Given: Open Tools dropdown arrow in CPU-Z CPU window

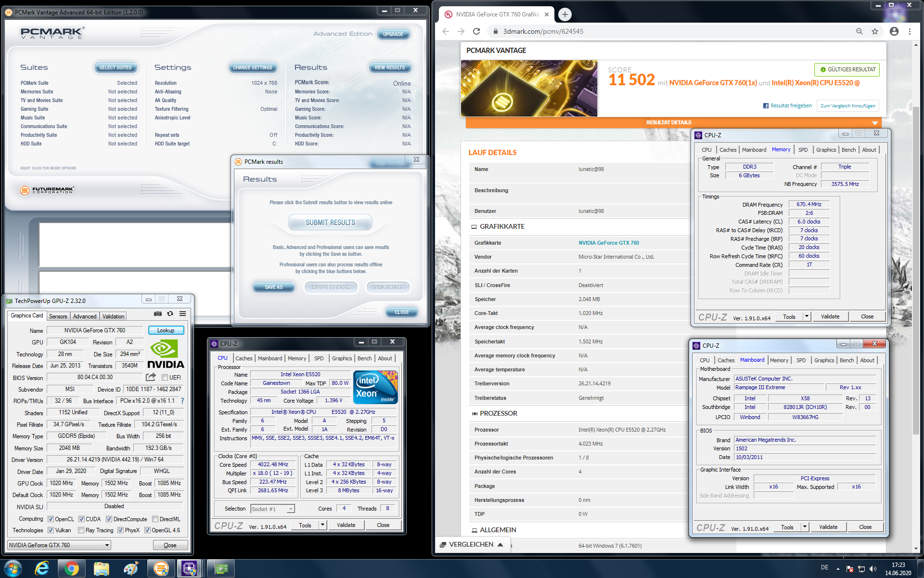Looking at the screenshot, I should tap(322, 525).
